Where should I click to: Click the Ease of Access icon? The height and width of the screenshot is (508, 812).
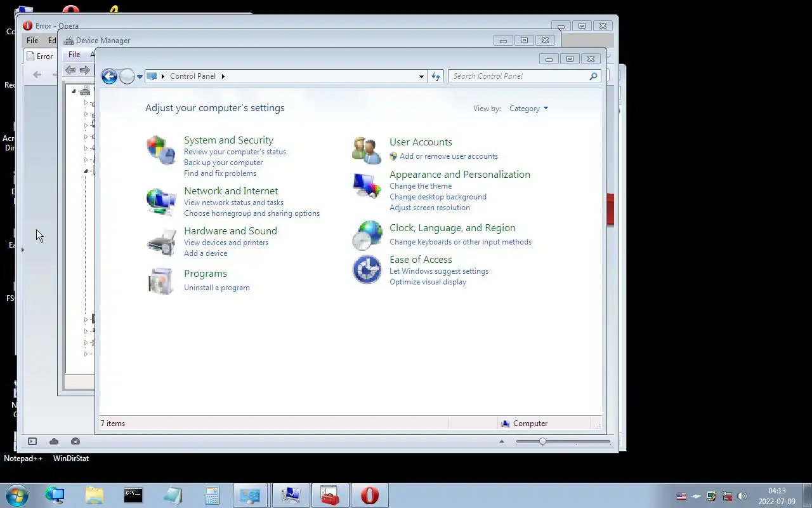click(x=367, y=269)
